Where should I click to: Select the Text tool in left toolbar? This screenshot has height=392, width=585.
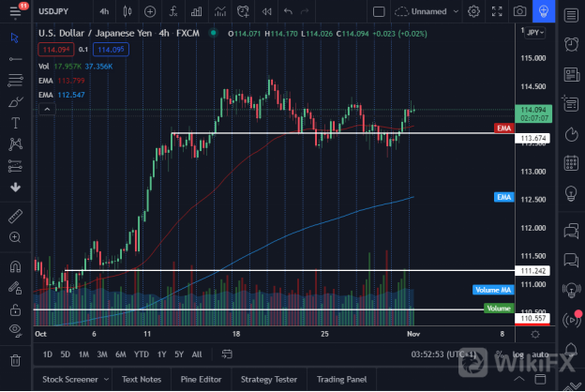coord(15,123)
